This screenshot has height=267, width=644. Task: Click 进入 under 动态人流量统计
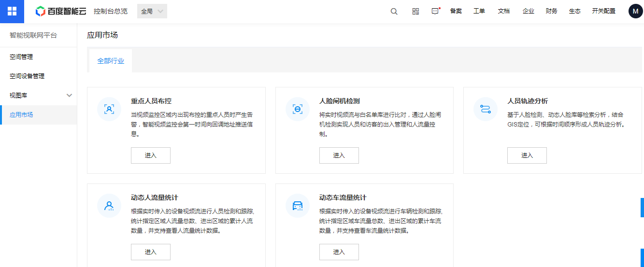point(151,252)
